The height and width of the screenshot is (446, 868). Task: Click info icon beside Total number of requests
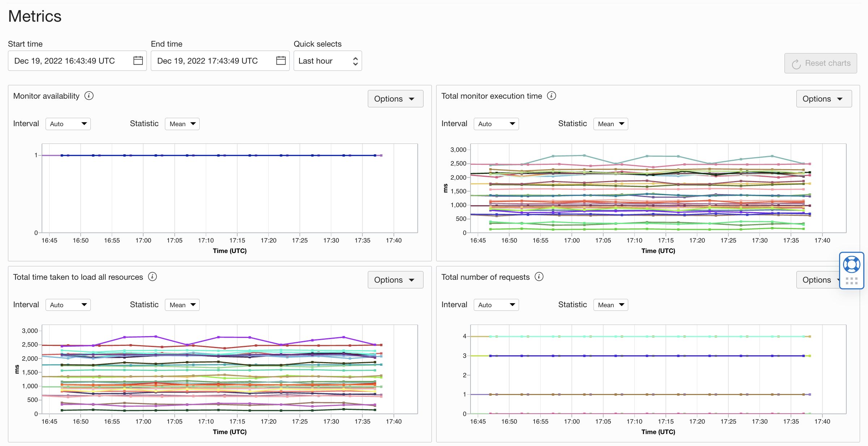(539, 277)
